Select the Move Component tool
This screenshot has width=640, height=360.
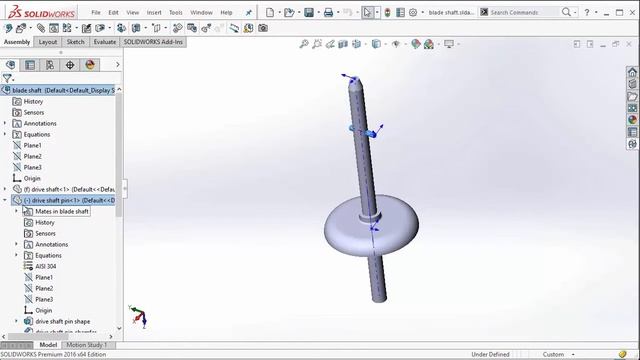pos(100,28)
